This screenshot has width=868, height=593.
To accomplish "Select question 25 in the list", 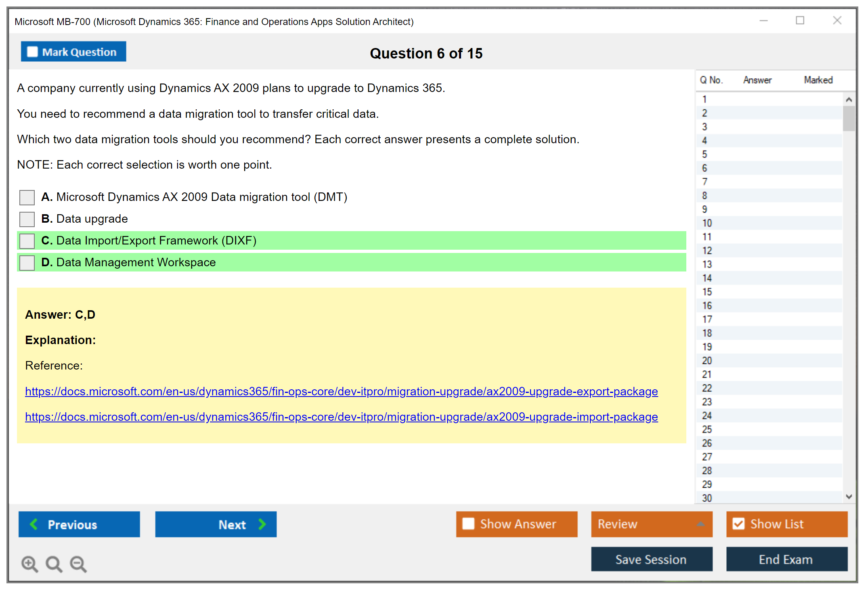I will pyautogui.click(x=707, y=429).
